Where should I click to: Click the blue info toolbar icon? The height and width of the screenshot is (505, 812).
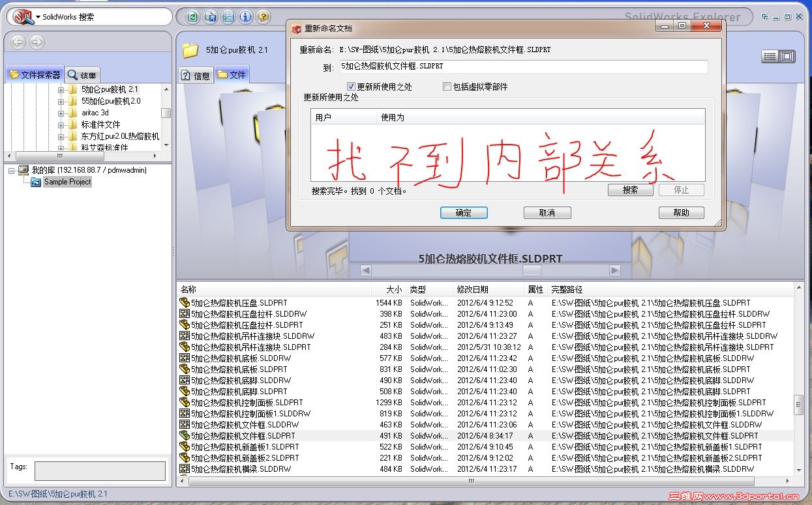tap(245, 17)
